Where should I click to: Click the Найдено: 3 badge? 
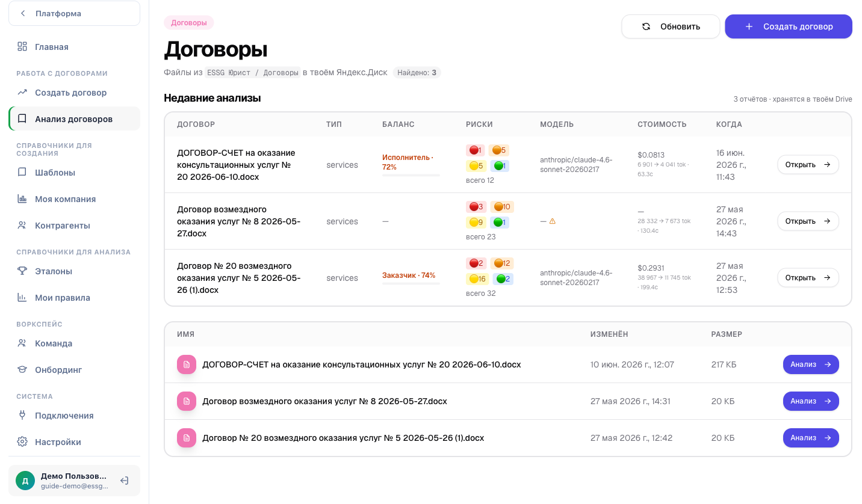(x=417, y=73)
